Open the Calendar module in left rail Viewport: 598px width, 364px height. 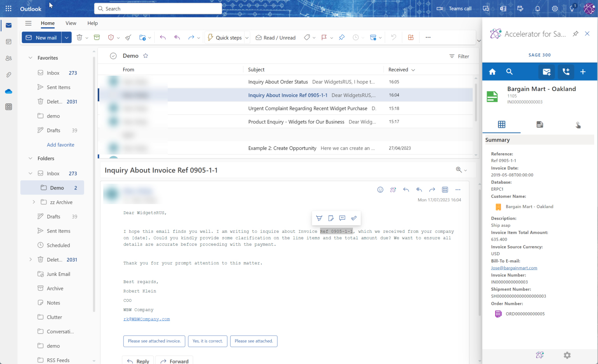coord(9,42)
